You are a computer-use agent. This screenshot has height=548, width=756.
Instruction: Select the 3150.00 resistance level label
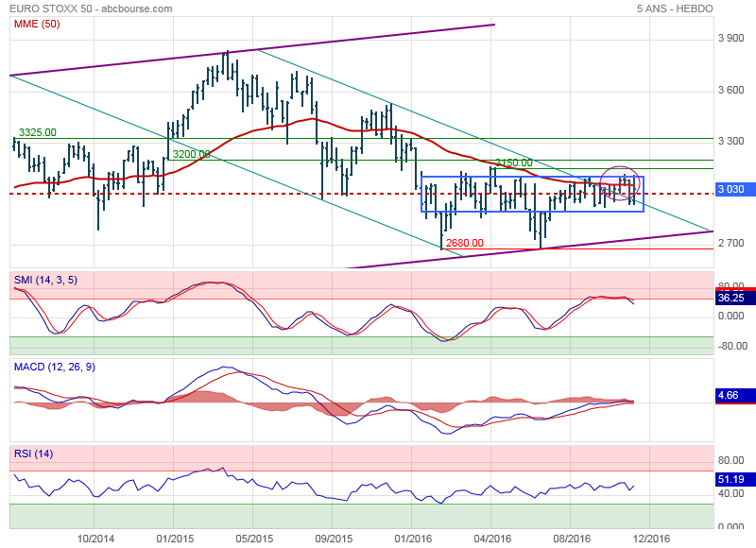click(514, 163)
